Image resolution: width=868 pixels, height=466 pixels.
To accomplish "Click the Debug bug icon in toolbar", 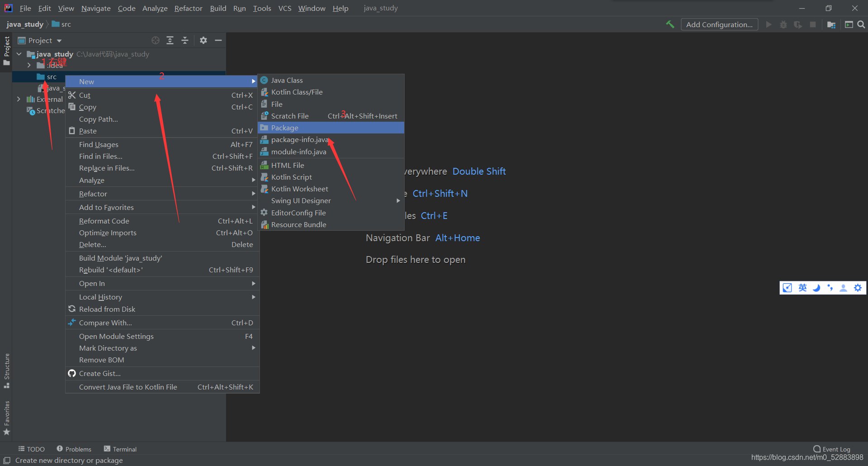I will [783, 24].
